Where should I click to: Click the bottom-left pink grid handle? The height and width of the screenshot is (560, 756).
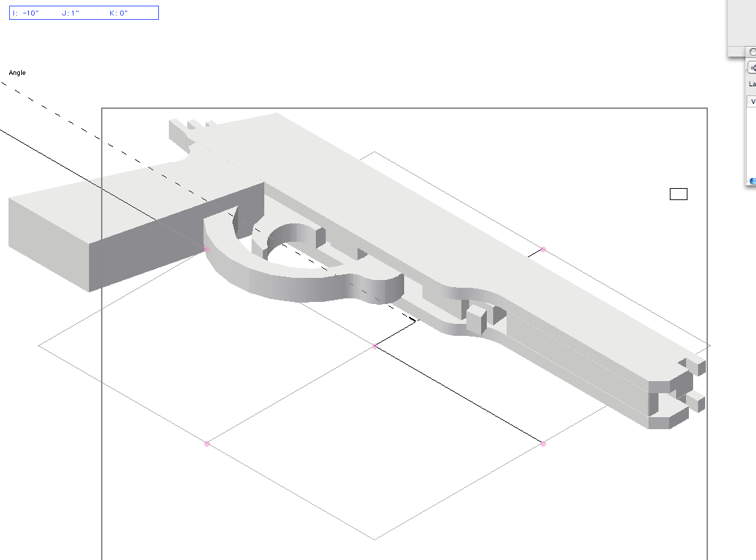[x=207, y=444]
